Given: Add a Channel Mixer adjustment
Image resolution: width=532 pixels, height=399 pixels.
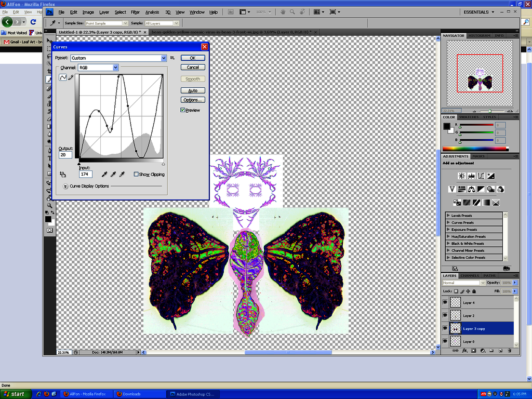Looking at the screenshot, I should tap(500, 189).
